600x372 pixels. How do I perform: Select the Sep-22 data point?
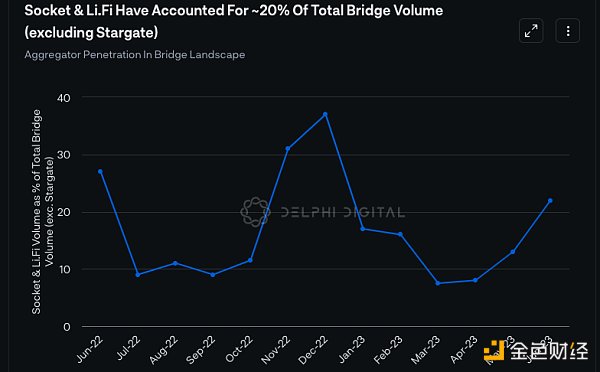coord(213,274)
